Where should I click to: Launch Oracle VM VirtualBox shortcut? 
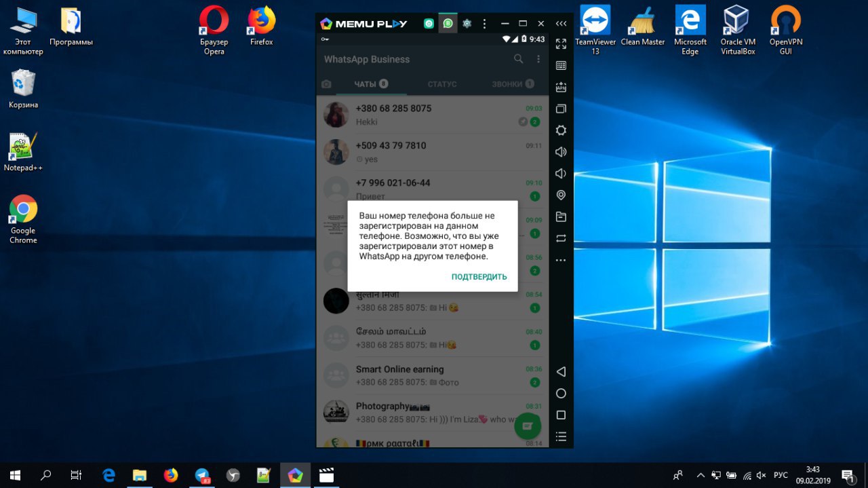[737, 31]
